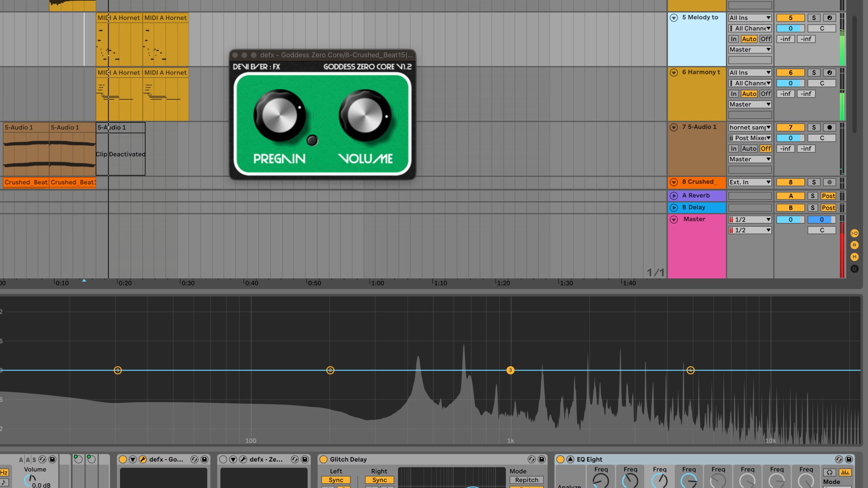
Task: Click Left Sync button in Glitch Delay
Action: pos(336,480)
